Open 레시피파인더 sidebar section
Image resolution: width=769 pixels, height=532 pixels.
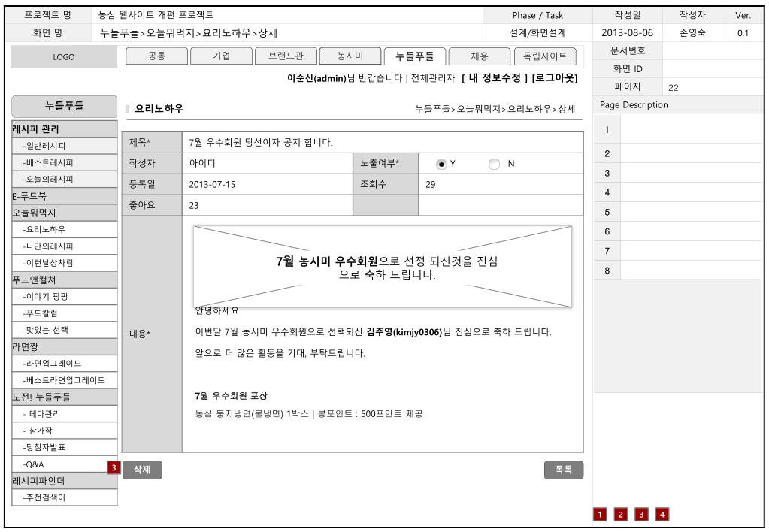64,480
